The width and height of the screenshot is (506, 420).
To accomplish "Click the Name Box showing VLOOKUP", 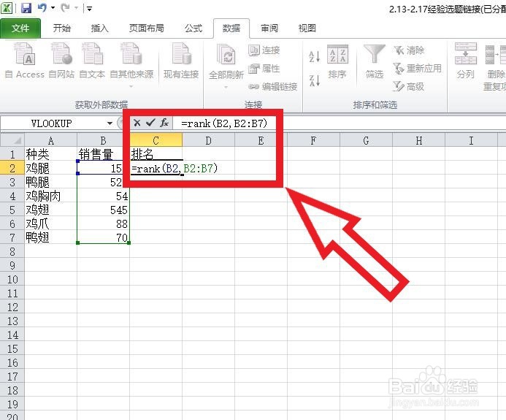I will point(53,123).
